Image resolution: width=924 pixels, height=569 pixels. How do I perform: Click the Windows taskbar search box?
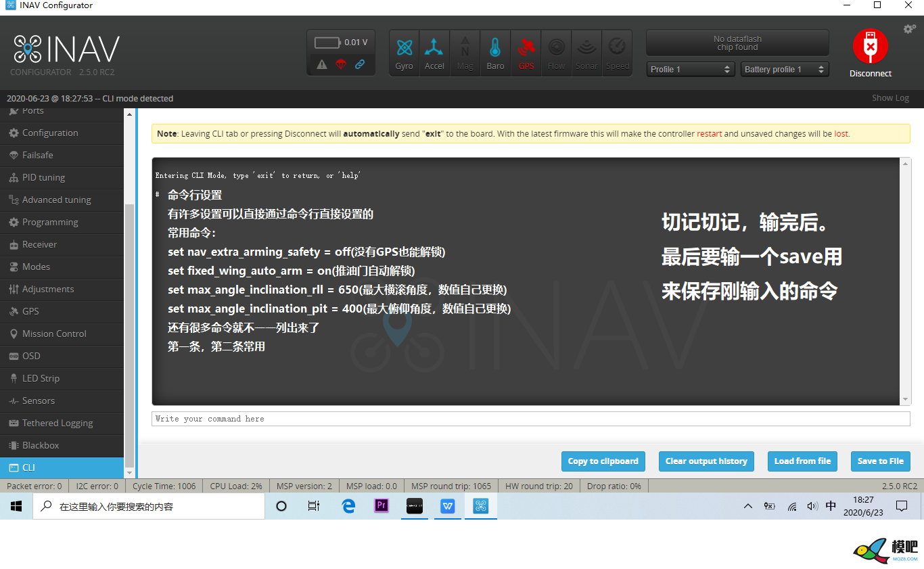pyautogui.click(x=149, y=506)
